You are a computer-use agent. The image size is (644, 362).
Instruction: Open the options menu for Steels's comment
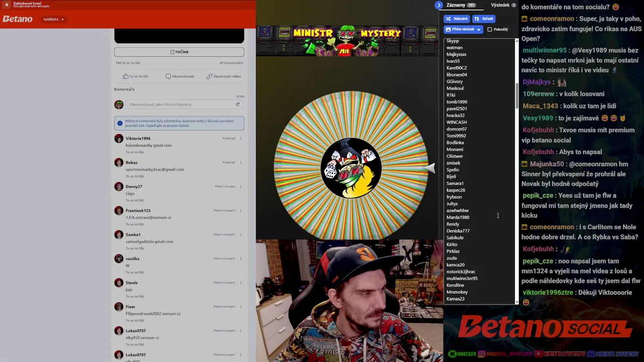241,283
